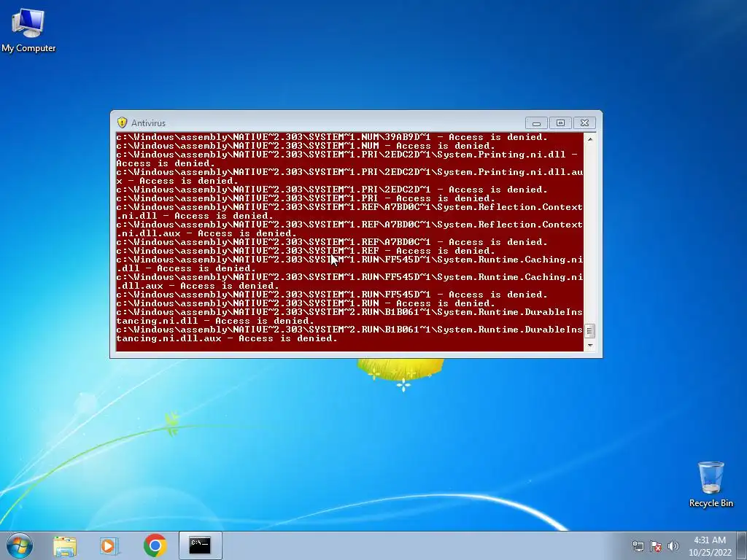This screenshot has width=747, height=560.
Task: Open the network status tray icon
Action: point(638,546)
